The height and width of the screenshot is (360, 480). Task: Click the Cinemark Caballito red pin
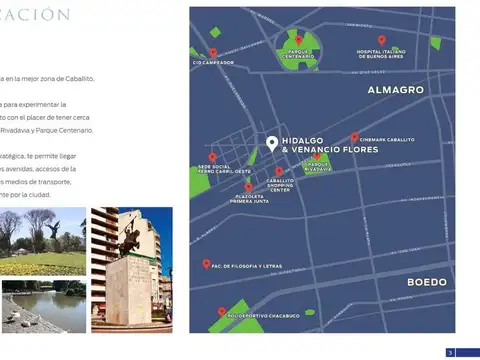point(354,137)
